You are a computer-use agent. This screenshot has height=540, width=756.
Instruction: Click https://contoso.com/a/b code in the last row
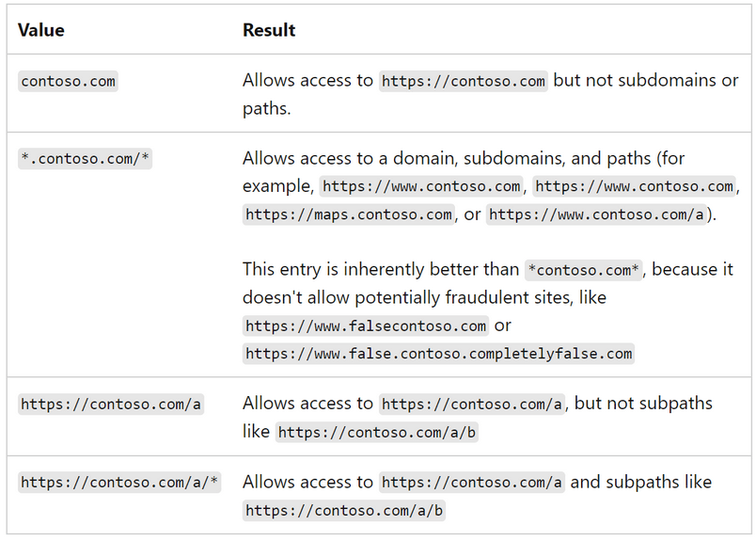coord(344,511)
